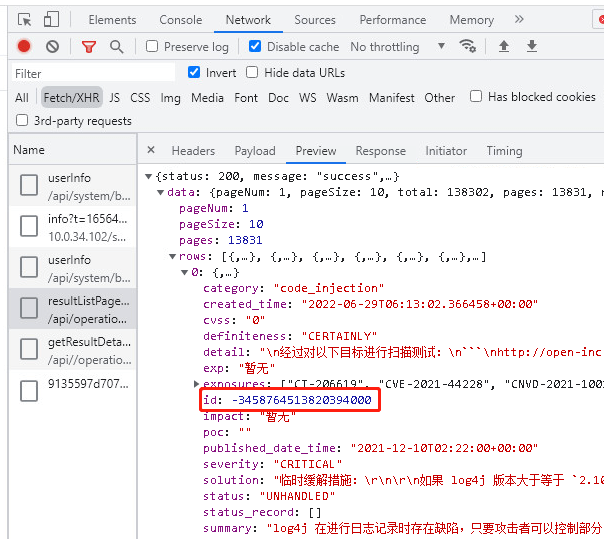Tick checkbox beside getResultDeta request
Viewport: 604px width, 539px height.
coord(29,349)
